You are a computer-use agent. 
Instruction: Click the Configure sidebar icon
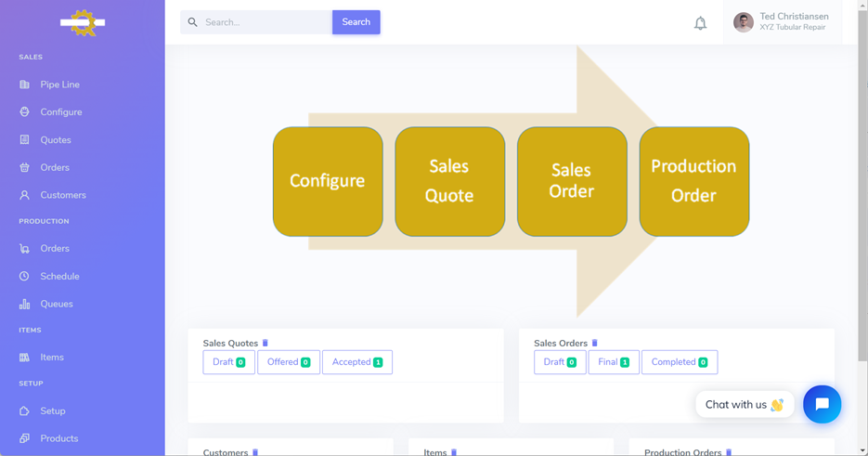(24, 112)
